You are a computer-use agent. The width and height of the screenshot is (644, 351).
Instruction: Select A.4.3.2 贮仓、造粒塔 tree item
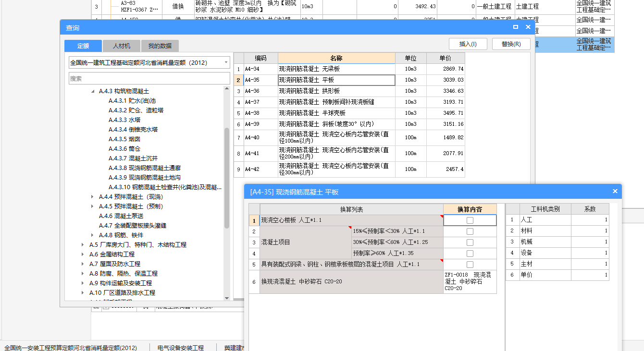(136, 110)
